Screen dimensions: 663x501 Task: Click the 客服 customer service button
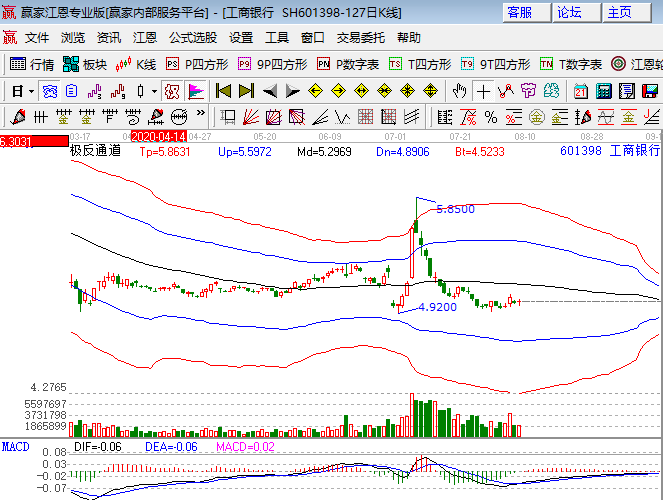(x=527, y=12)
